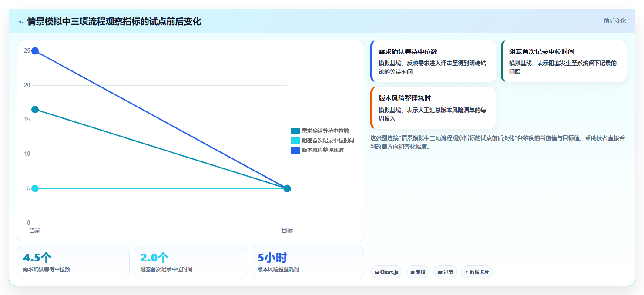This screenshot has height=295, width=644.
Task: Open the 阻塞首次记录中位时间 description card
Action: (564, 61)
